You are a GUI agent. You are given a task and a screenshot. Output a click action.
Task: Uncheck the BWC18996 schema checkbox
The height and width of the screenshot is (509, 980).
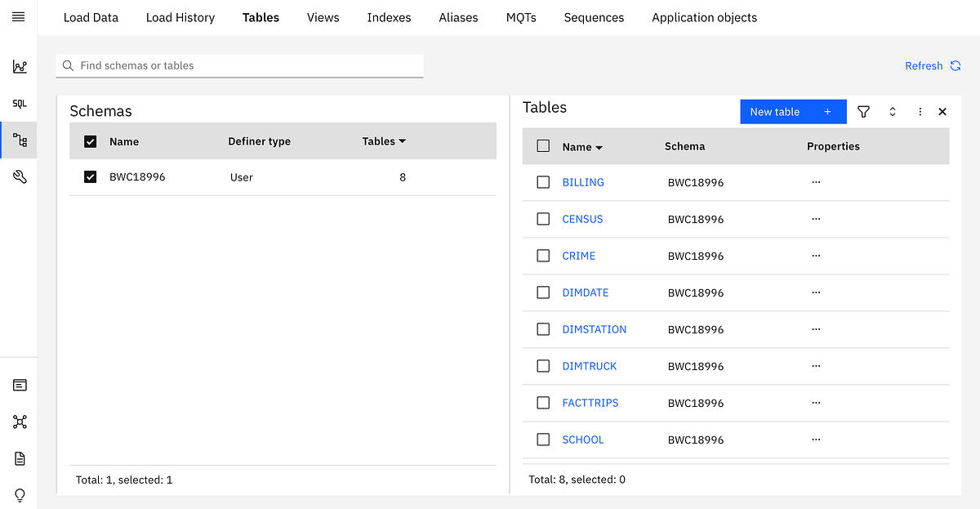[x=91, y=176]
